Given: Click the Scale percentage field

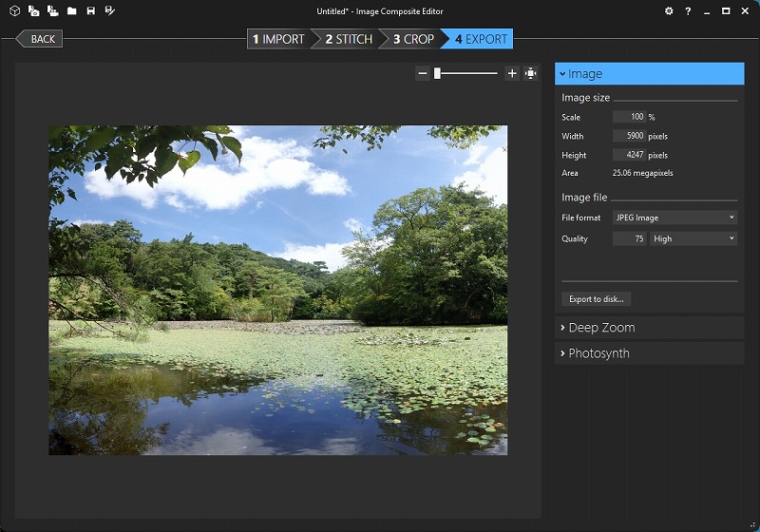Looking at the screenshot, I should [x=629, y=117].
